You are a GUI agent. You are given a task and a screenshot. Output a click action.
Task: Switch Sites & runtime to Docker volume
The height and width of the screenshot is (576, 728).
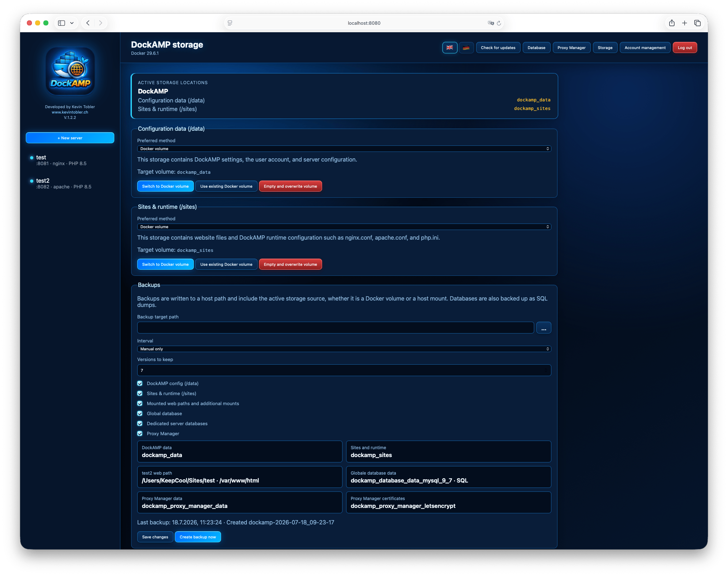point(165,264)
